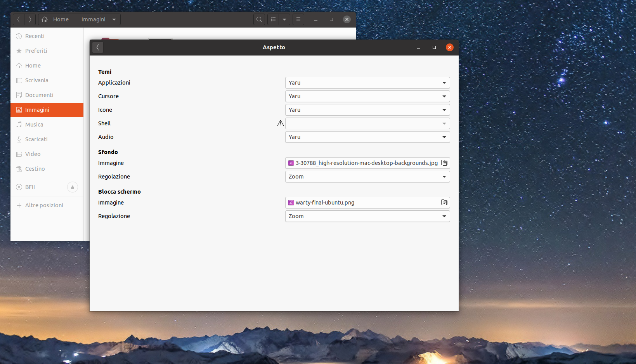
Task: Open search in the file manager
Action: [259, 19]
